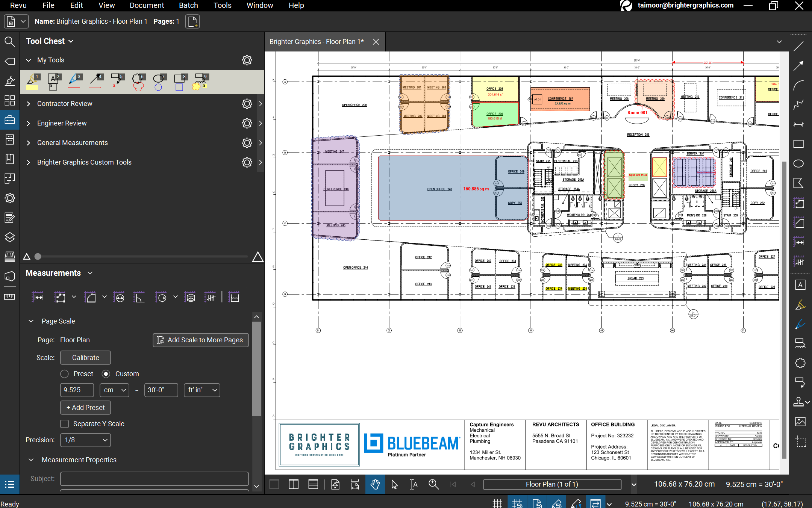812x508 pixels.
Task: Choose the Length measurement tool in Measurements
Action: click(38, 298)
